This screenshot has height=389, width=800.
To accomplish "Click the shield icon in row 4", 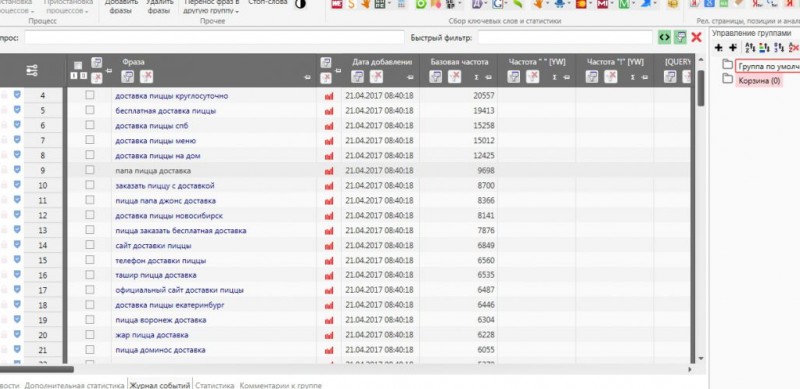I will (17, 94).
